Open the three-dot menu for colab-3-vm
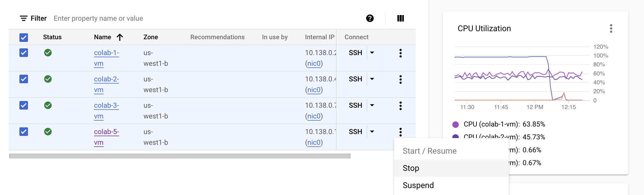Image resolution: width=644 pixels, height=195 pixels. (x=401, y=105)
